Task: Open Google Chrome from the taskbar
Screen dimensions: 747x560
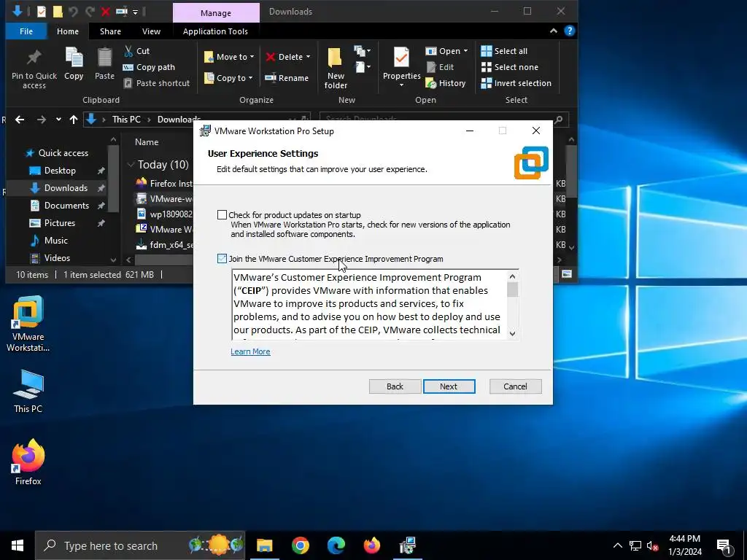Action: (300, 545)
